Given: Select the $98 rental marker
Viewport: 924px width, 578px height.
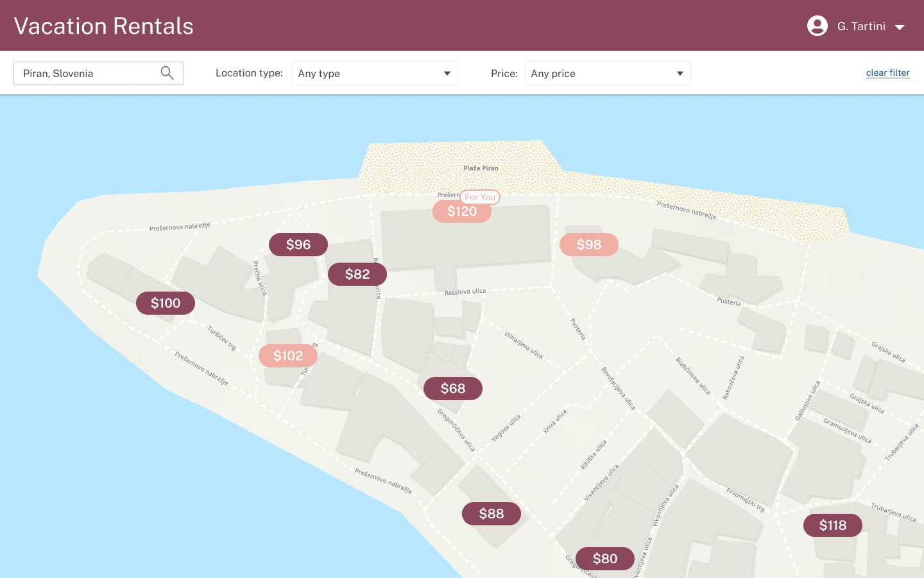Looking at the screenshot, I should 589,245.
